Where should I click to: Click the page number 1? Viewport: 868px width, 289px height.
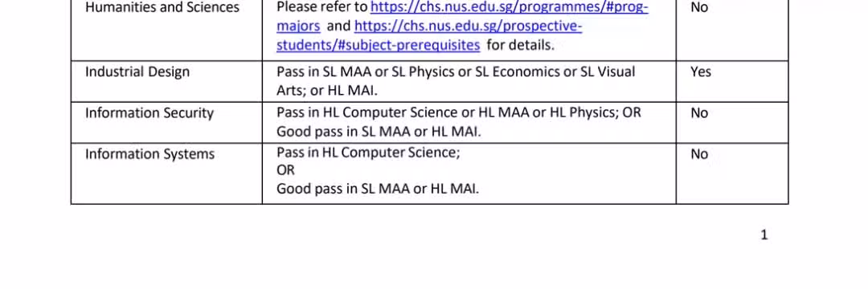764,235
